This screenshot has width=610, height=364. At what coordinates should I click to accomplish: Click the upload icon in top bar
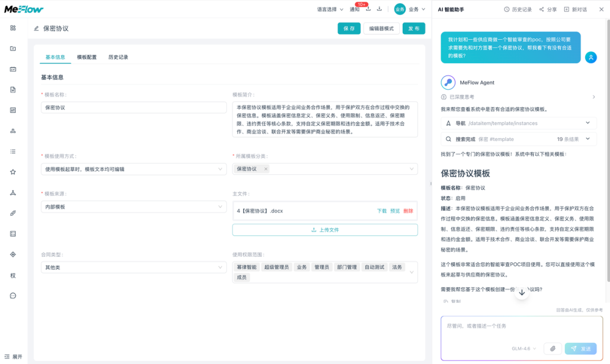pos(368,9)
